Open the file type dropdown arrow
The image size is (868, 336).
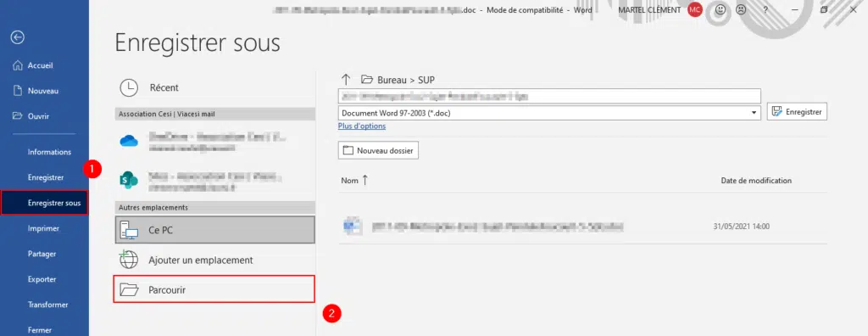(x=754, y=113)
